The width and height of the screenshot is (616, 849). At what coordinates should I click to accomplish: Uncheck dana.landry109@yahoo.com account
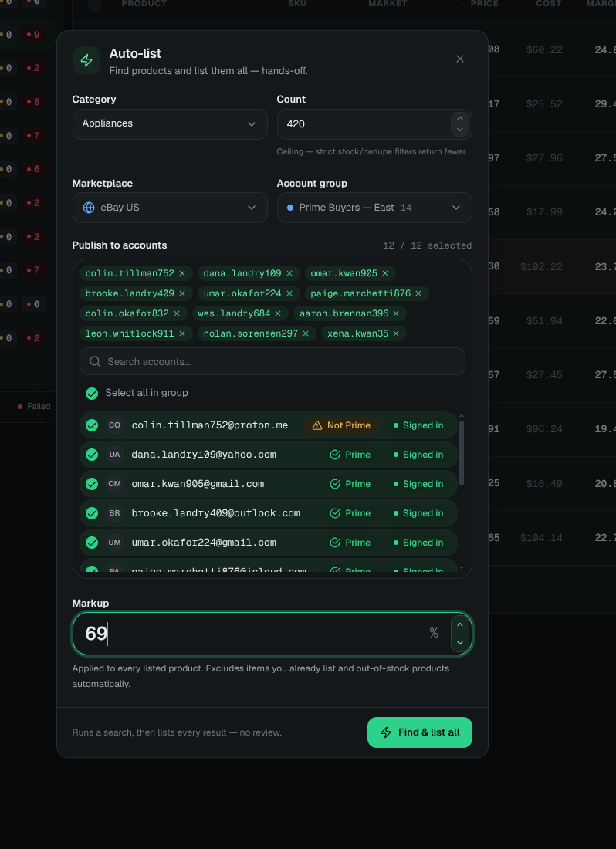(x=92, y=455)
